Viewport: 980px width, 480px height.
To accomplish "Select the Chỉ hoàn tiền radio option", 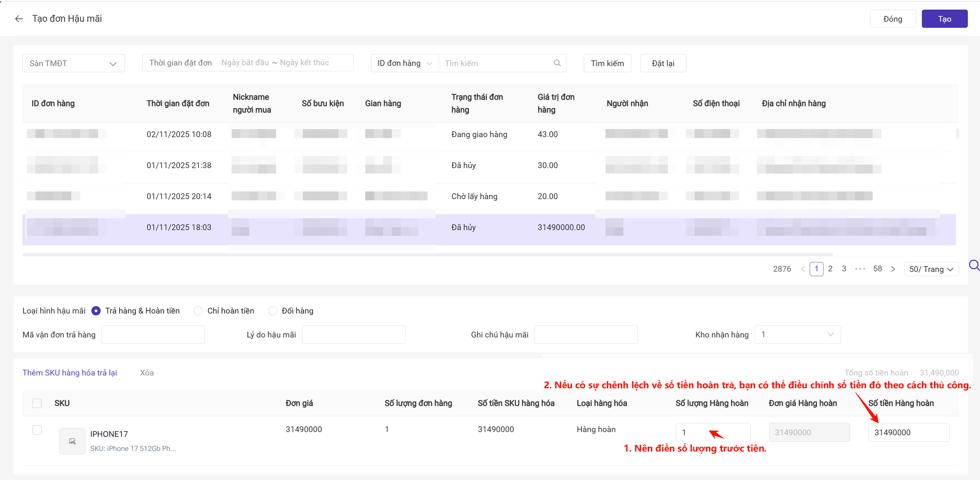I will [x=198, y=311].
